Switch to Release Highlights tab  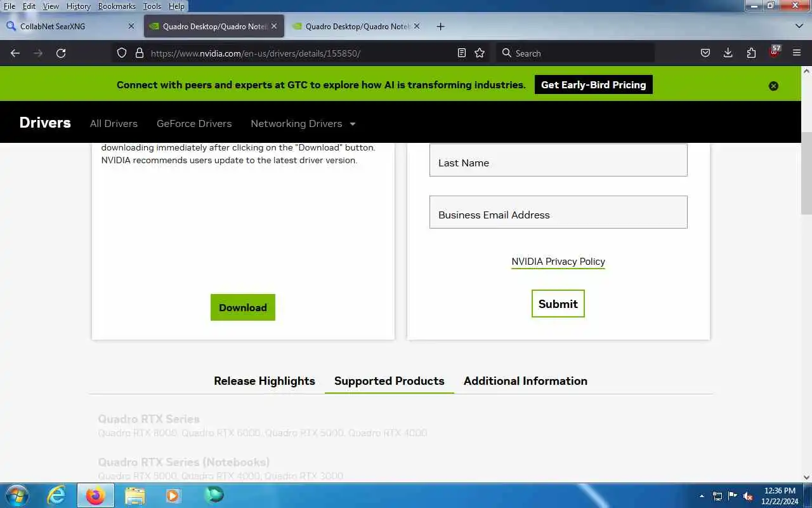[265, 381]
